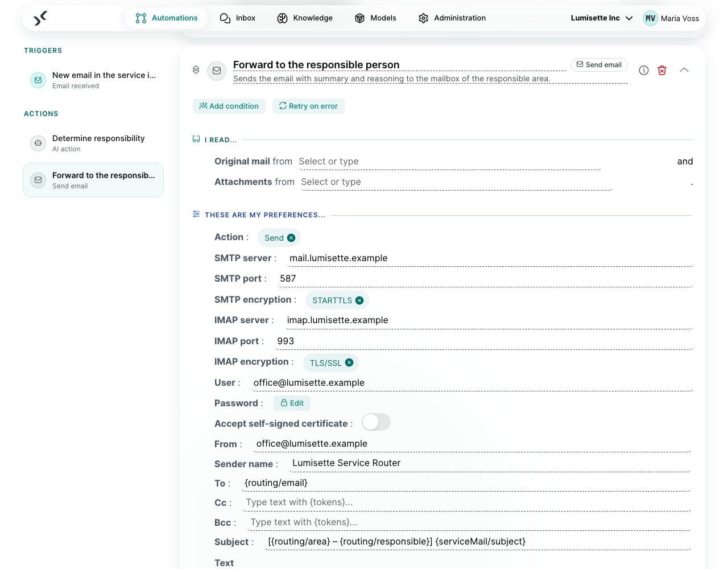Toggle Accept self-signed certificate switch
The height and width of the screenshot is (569, 728).
coord(376,422)
